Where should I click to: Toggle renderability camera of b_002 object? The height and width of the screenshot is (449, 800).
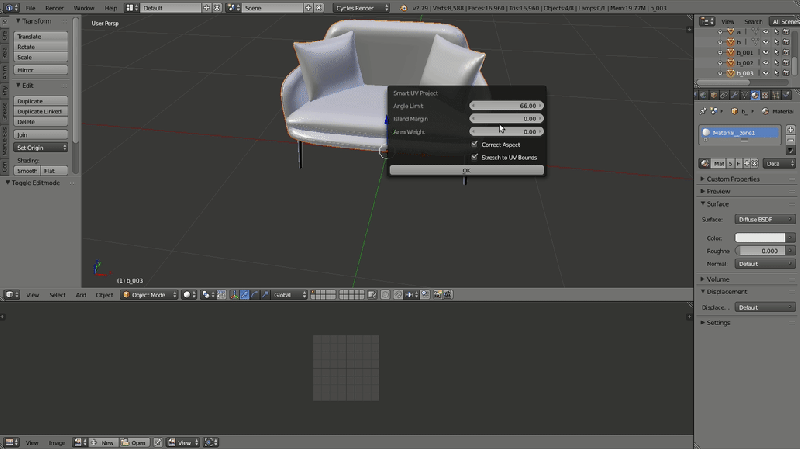(786, 63)
